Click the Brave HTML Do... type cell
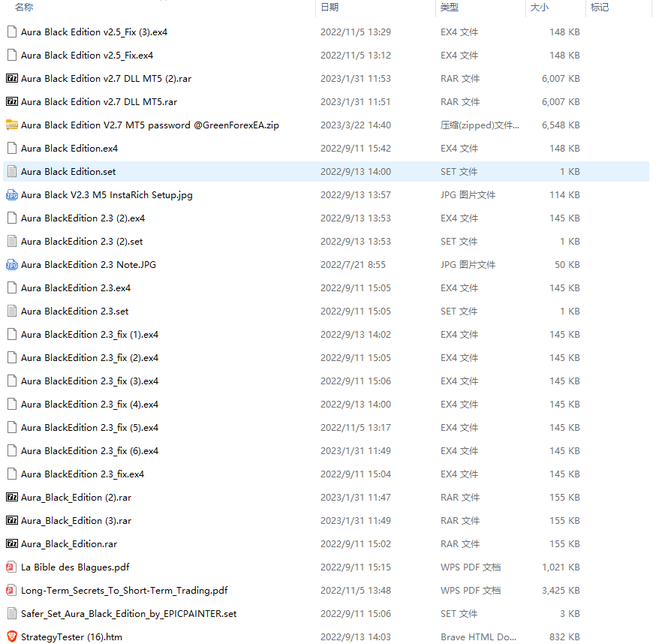 click(x=478, y=637)
